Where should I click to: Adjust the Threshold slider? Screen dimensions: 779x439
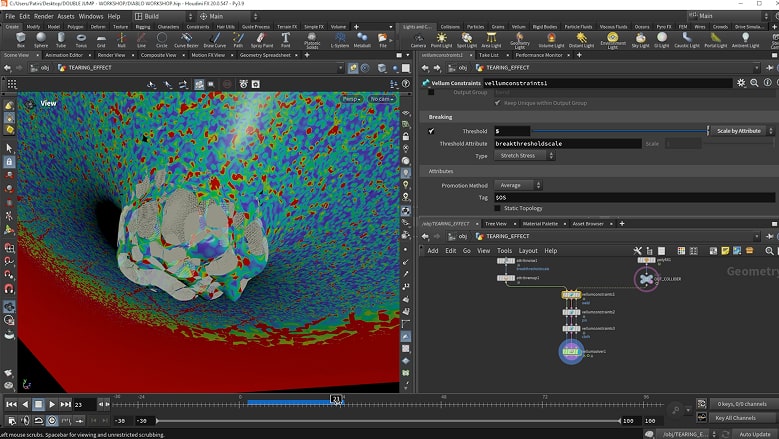[620, 131]
